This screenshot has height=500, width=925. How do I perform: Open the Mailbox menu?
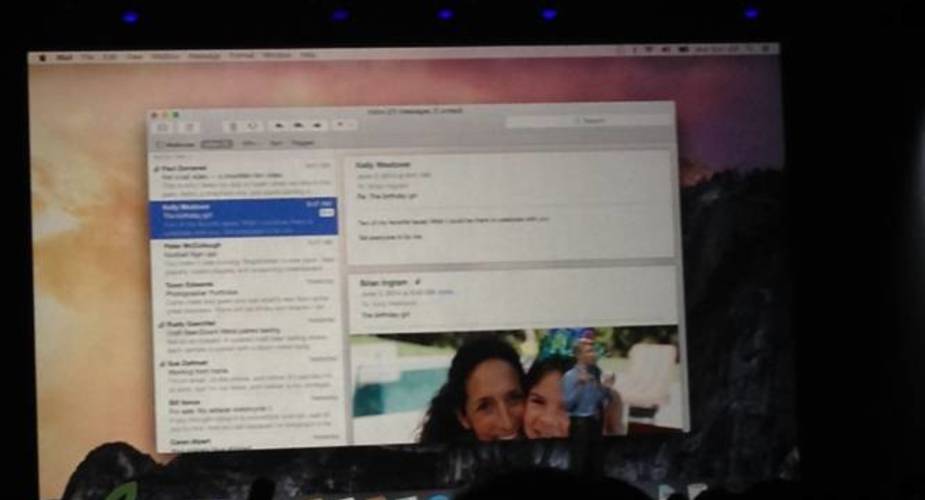(165, 57)
